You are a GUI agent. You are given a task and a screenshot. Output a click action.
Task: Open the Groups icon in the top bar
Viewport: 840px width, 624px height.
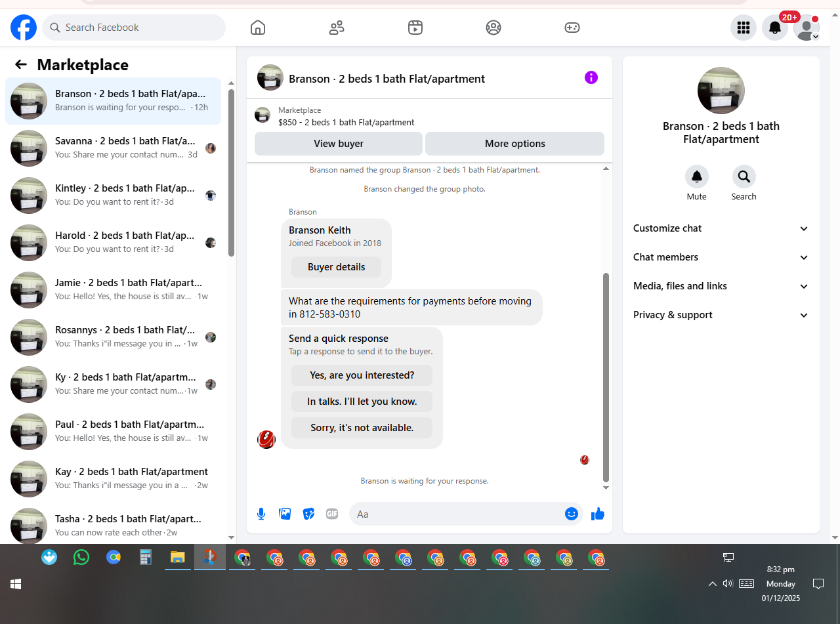click(493, 28)
